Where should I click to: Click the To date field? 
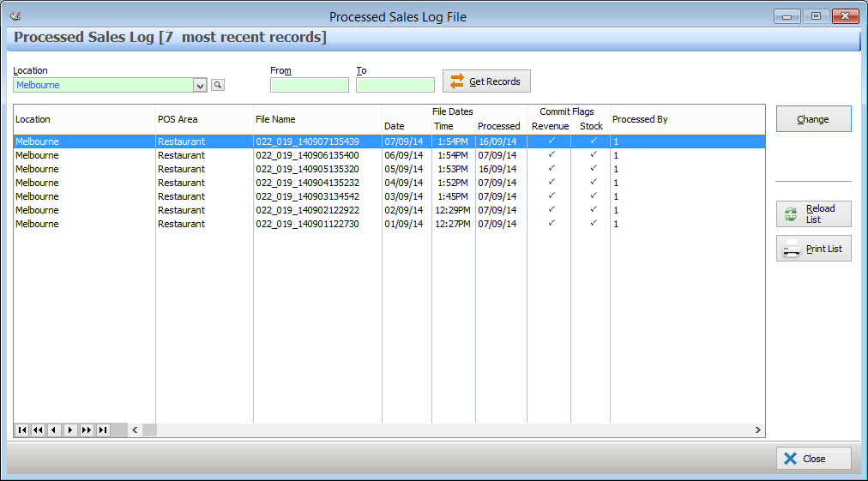coord(395,85)
